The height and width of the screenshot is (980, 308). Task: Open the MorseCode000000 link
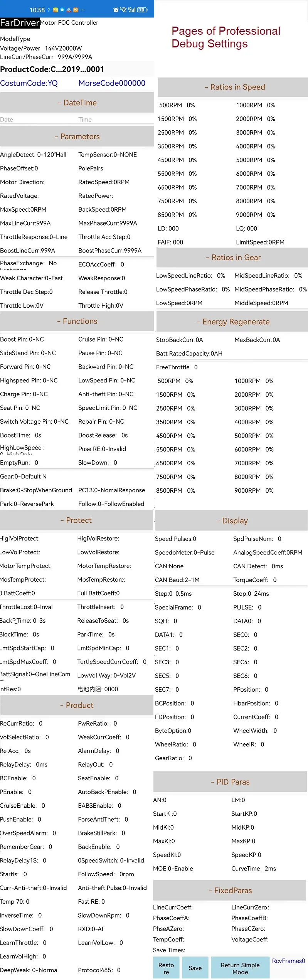(112, 83)
